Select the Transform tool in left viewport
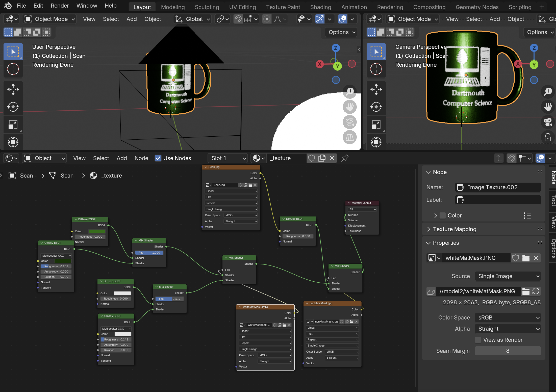Screen dimensions: 556x392 point(13,142)
